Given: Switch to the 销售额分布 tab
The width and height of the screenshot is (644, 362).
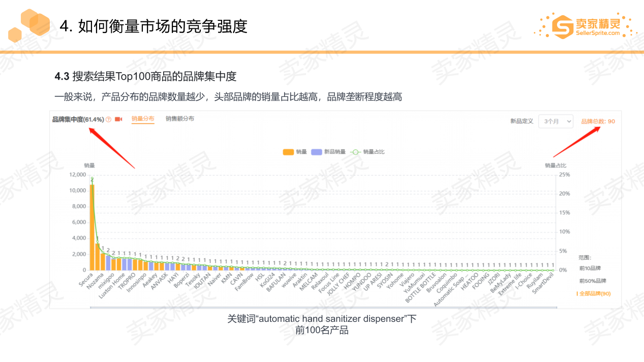Looking at the screenshot, I should pyautogui.click(x=179, y=119).
